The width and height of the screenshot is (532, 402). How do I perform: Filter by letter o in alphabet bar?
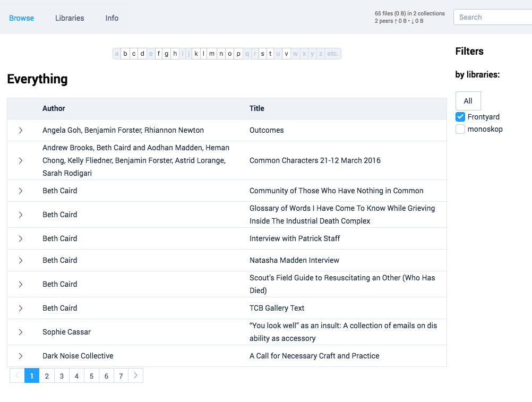coord(230,54)
